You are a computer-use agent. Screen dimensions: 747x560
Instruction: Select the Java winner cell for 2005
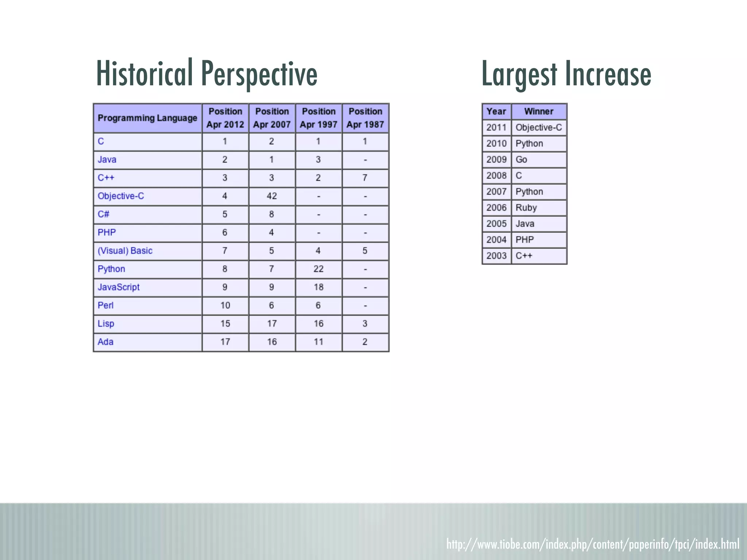point(539,224)
